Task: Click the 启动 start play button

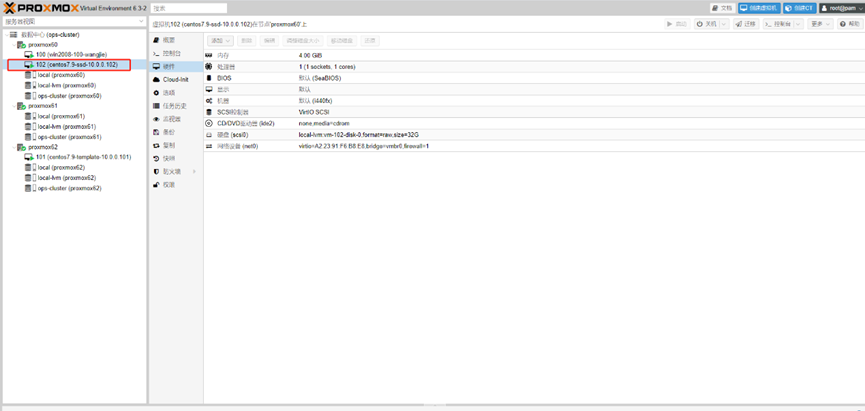Action: [677, 24]
